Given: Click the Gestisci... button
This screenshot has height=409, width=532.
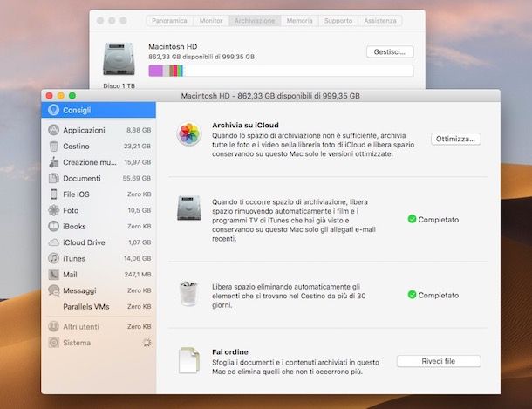Looking at the screenshot, I should coord(390,52).
